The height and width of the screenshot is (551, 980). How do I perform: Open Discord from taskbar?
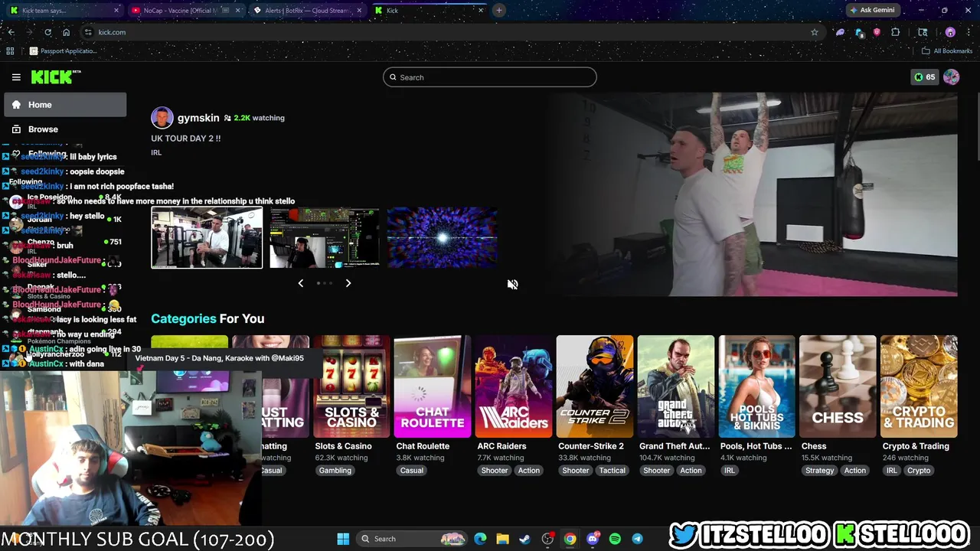593,539
